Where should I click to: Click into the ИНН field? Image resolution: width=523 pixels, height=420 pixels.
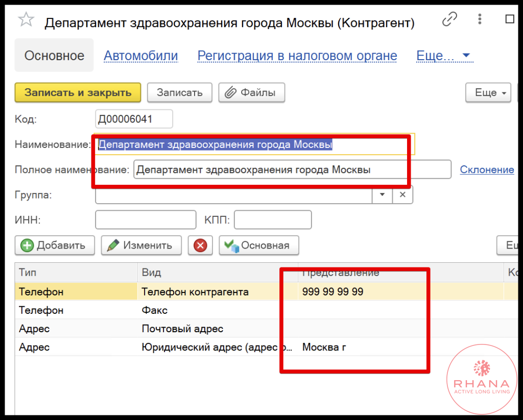tap(146, 219)
